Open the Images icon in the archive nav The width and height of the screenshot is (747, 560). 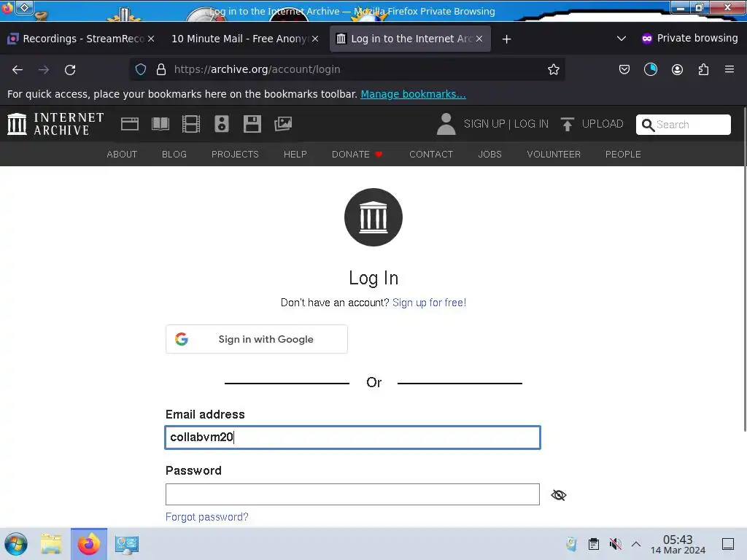pyautogui.click(x=283, y=124)
